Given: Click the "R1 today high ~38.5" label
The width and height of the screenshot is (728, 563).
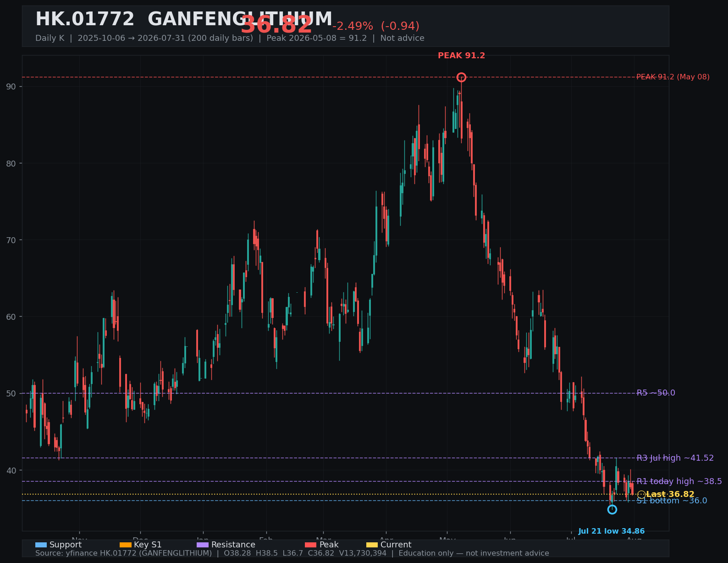Looking at the screenshot, I should click(679, 481).
